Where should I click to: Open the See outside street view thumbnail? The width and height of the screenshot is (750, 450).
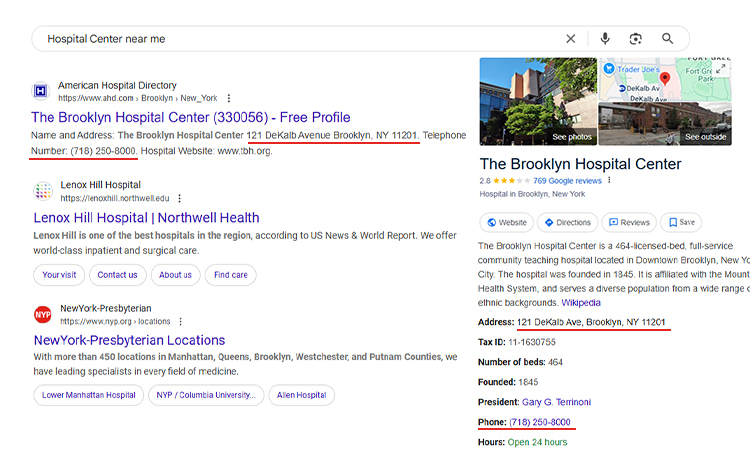pos(665,124)
